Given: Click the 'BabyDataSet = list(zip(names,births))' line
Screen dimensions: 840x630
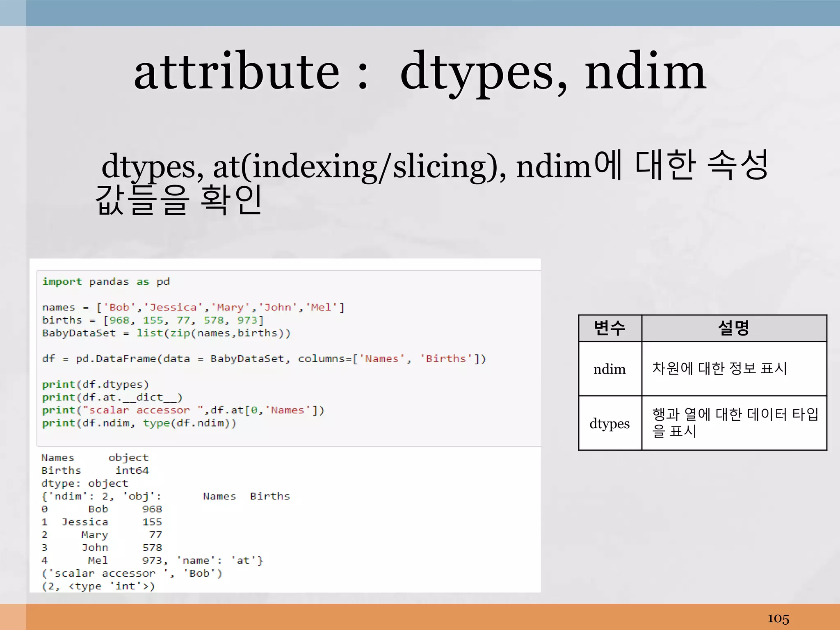Looking at the screenshot, I should 166,333.
